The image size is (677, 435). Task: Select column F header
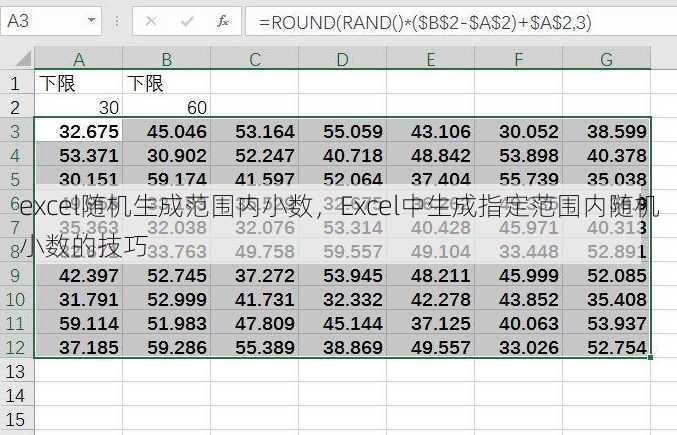tap(519, 59)
